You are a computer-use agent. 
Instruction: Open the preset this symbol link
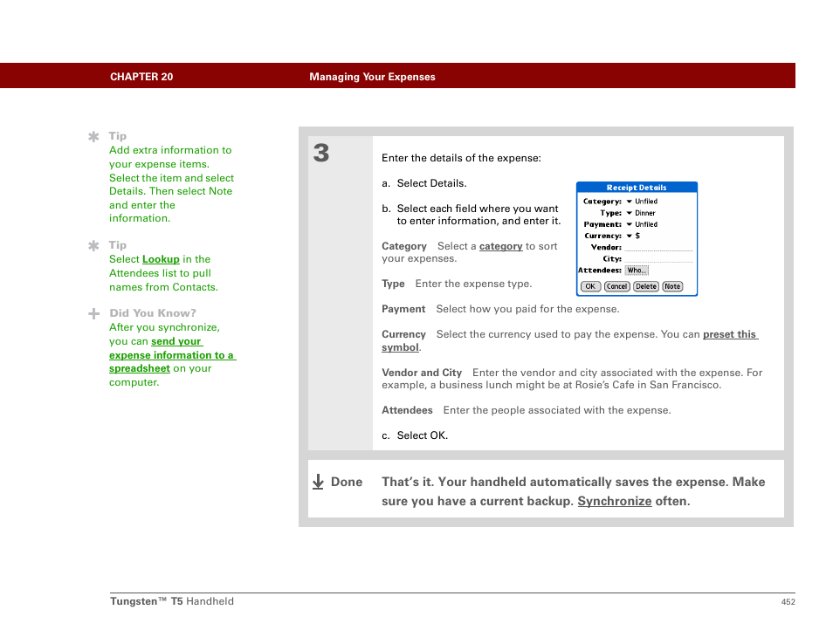click(x=570, y=340)
